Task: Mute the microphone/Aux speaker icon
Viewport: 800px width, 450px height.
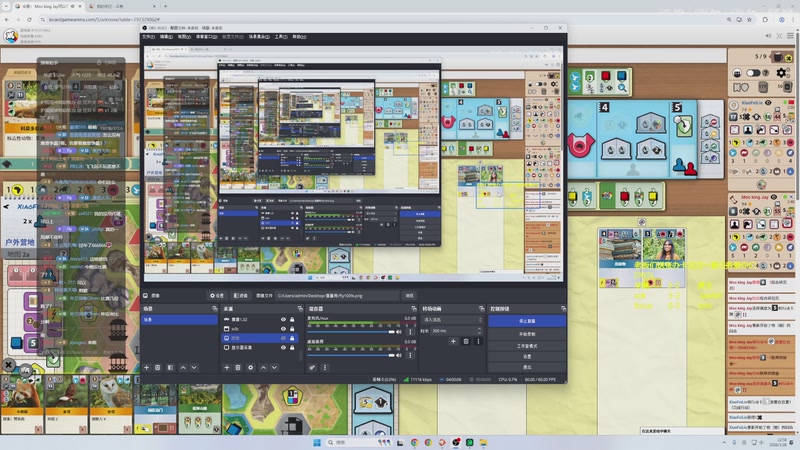Action: [399, 332]
